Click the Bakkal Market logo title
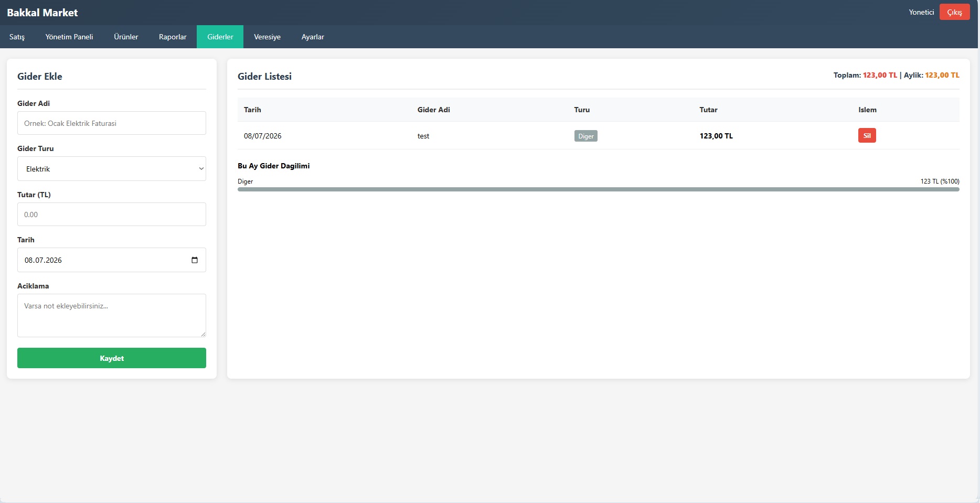Screen dimensions: 980x503 pyautogui.click(x=42, y=13)
